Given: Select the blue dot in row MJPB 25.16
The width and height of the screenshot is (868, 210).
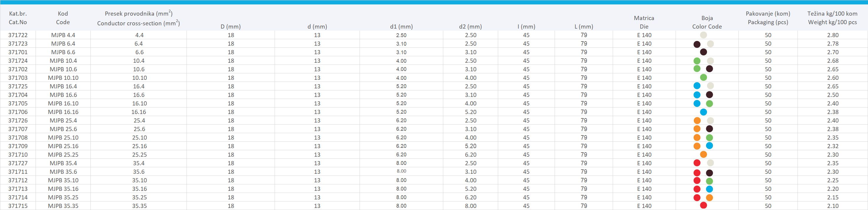Looking at the screenshot, I should [x=709, y=146].
